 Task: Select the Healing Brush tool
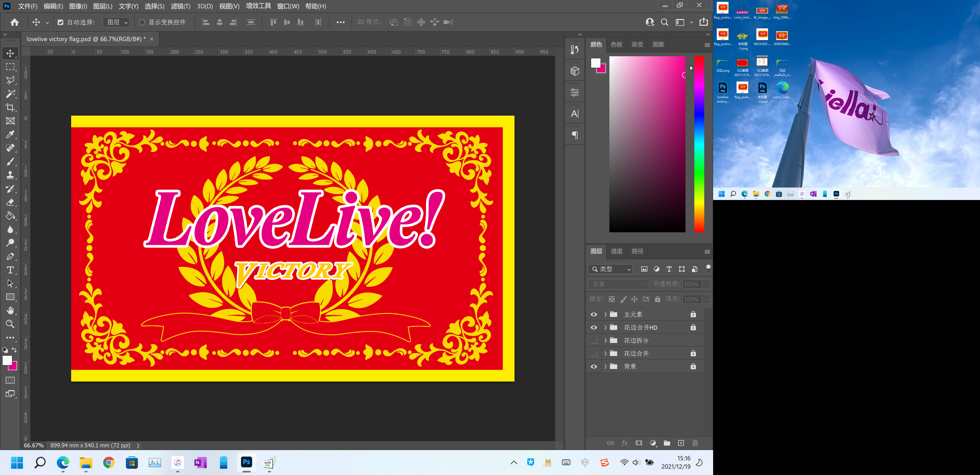pyautogui.click(x=10, y=148)
